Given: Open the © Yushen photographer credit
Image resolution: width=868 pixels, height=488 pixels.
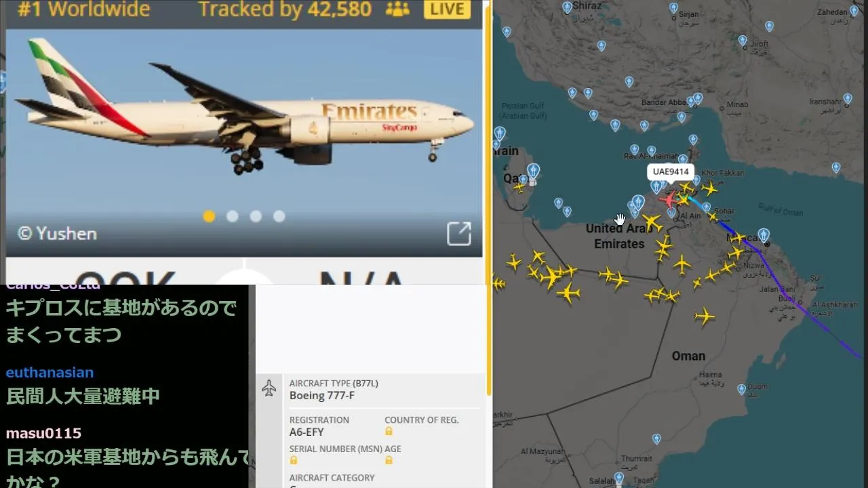Looking at the screenshot, I should pyautogui.click(x=57, y=234).
